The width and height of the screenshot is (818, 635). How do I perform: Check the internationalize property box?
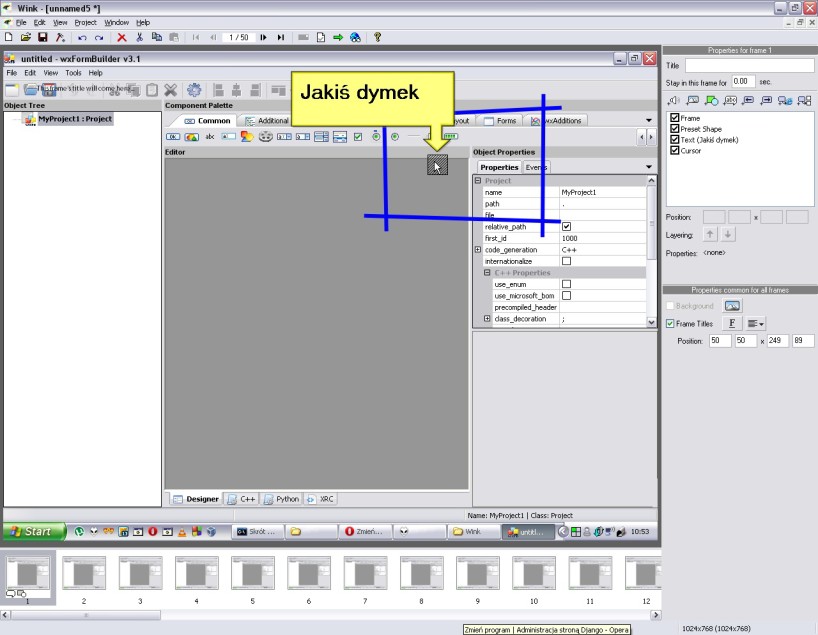tap(567, 261)
